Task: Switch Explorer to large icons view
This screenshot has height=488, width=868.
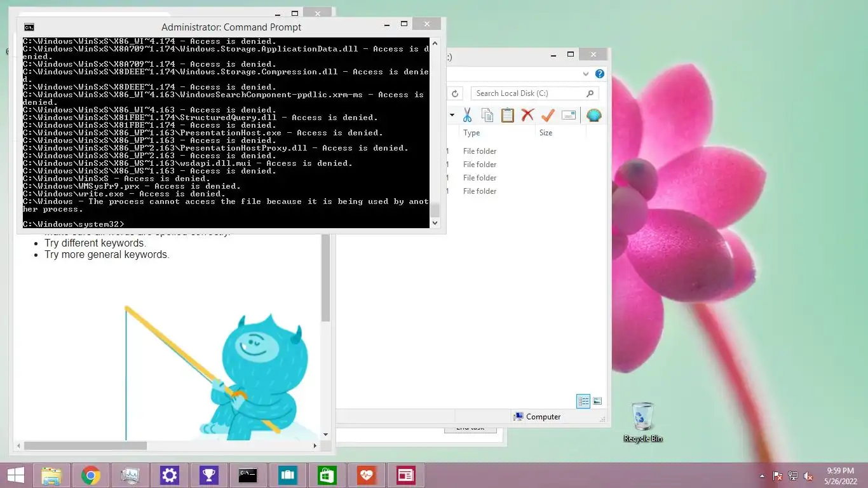Action: [x=597, y=401]
